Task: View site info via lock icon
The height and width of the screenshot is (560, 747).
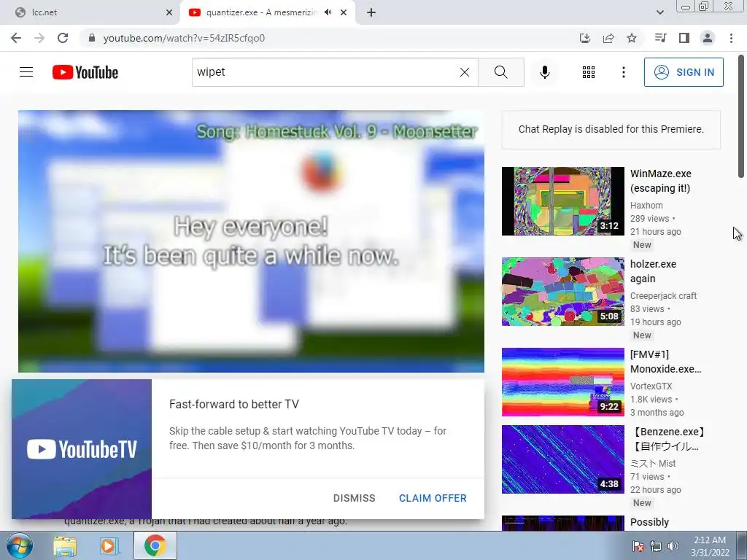Action: tap(92, 38)
